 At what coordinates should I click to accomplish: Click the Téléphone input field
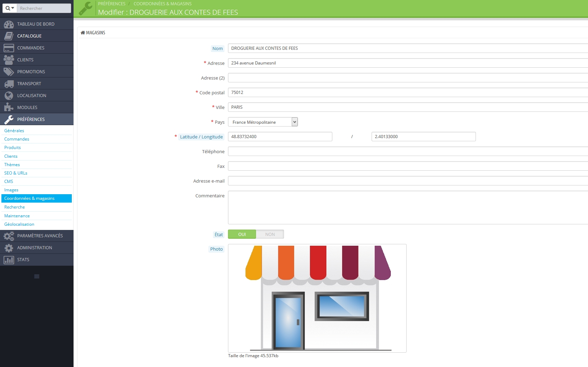point(408,151)
